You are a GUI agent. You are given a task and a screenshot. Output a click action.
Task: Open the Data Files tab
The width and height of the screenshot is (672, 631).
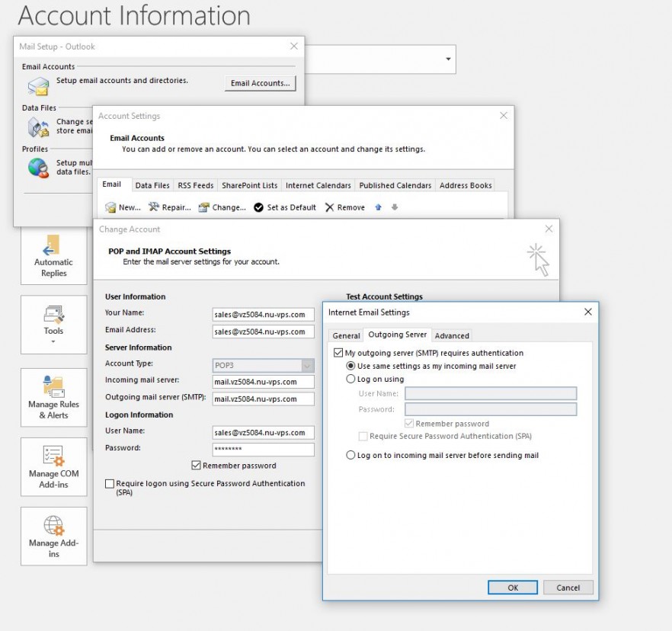(152, 186)
